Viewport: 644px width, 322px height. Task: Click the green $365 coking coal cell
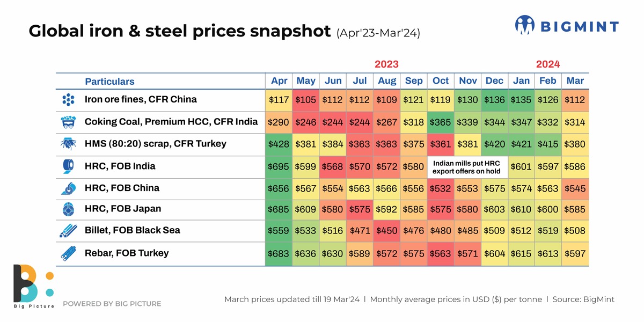(x=441, y=122)
